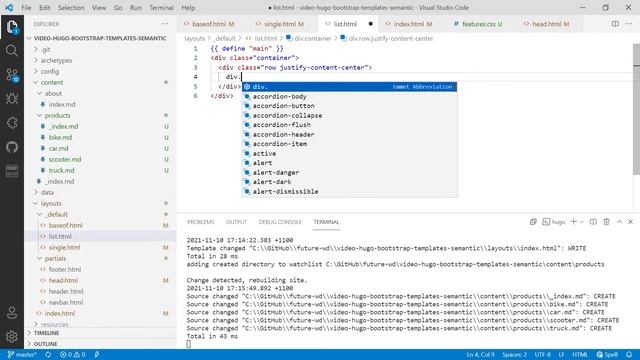The width and height of the screenshot is (640, 360).
Task: Split the terminal
Action: click(593, 222)
